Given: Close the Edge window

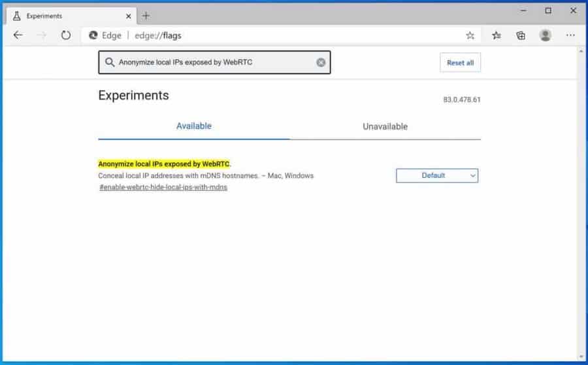Looking at the screenshot, I should point(573,11).
